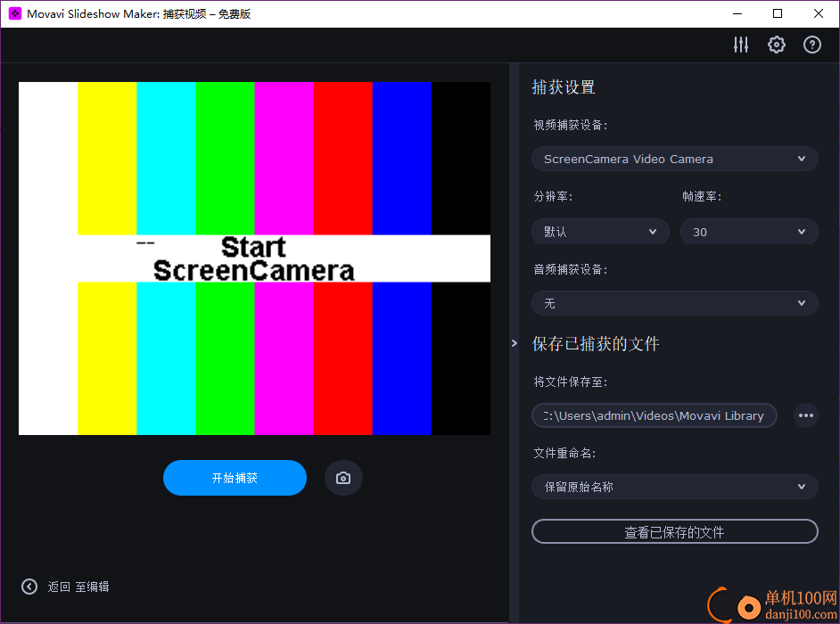
Task: Click the 音频捕获设备 label
Action: [571, 269]
